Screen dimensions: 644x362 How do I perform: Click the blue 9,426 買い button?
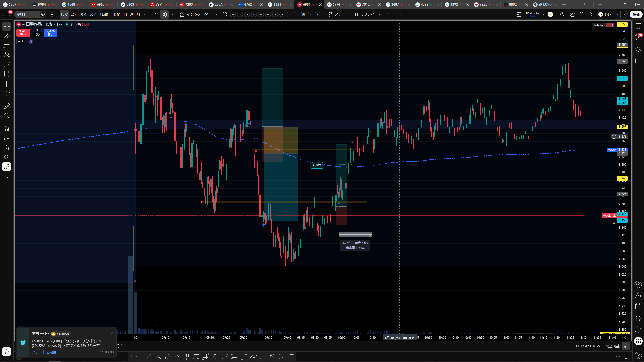click(x=50, y=33)
